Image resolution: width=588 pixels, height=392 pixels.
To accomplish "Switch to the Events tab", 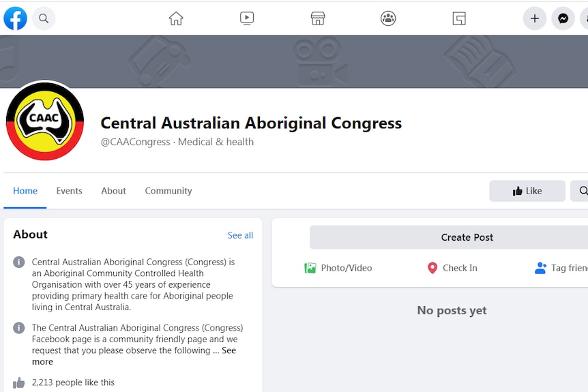I will [70, 191].
